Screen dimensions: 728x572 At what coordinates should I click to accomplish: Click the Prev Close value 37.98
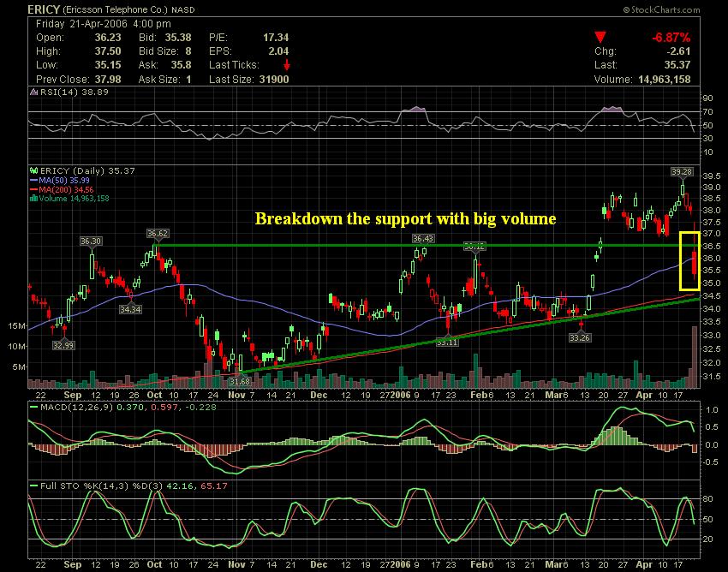coord(108,80)
